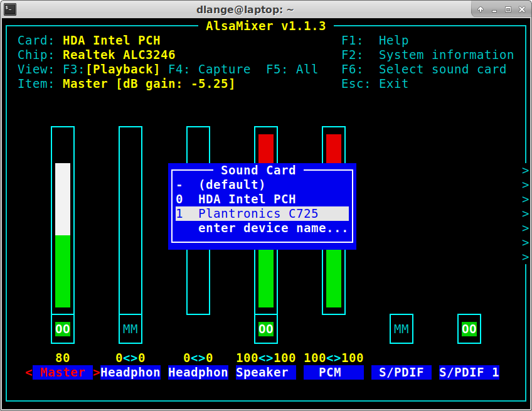532x411 pixels.
Task: Click the Master value 80
Action: pyautogui.click(x=63, y=358)
